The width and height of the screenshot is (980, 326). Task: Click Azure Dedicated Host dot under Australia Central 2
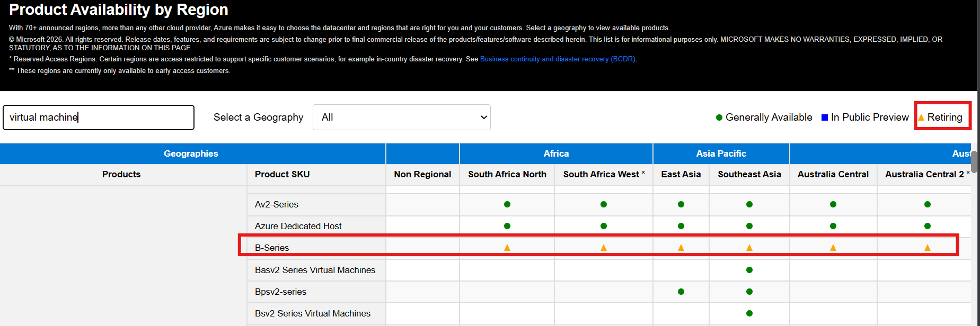pyautogui.click(x=928, y=226)
